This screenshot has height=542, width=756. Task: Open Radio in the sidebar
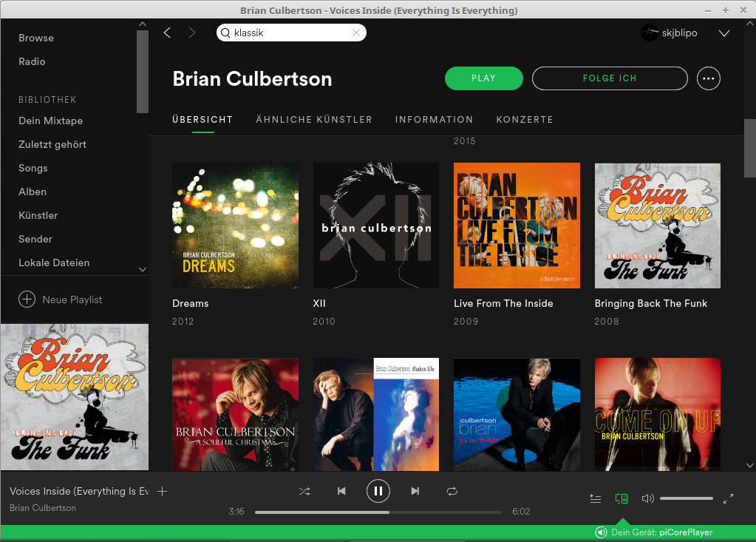pyautogui.click(x=32, y=61)
